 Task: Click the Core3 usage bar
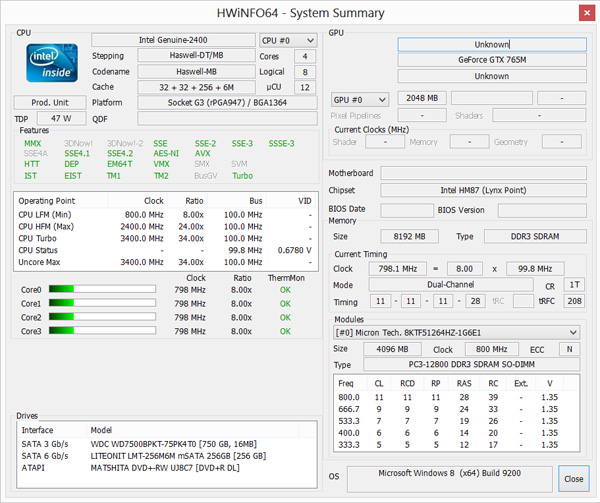coord(102,330)
